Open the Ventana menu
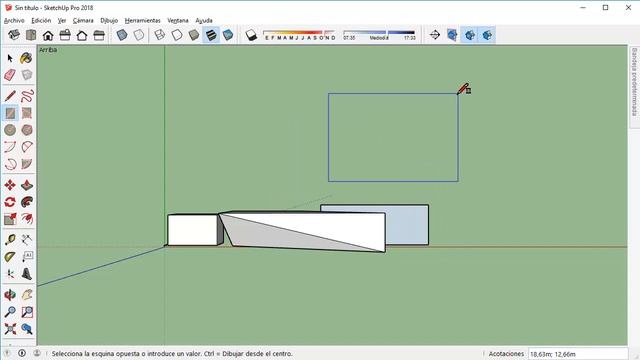640x360 pixels. (x=178, y=20)
